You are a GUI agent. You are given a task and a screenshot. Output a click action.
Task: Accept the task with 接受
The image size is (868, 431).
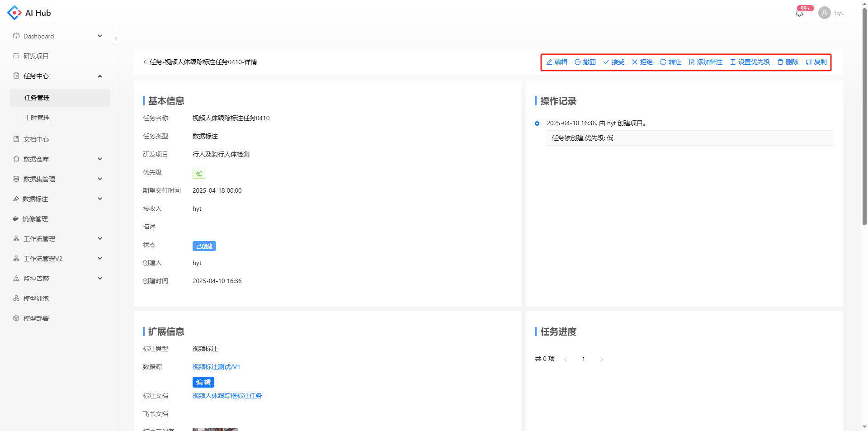(613, 62)
